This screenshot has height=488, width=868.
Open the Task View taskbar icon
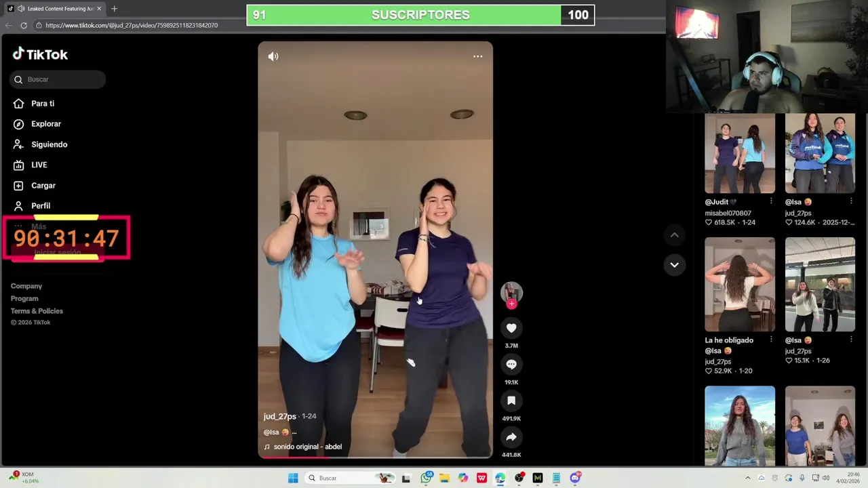pos(406,478)
